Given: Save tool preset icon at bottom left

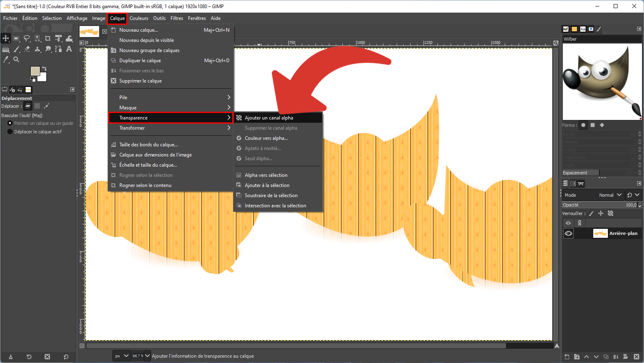Looking at the screenshot, I should pyautogui.click(x=11, y=357).
